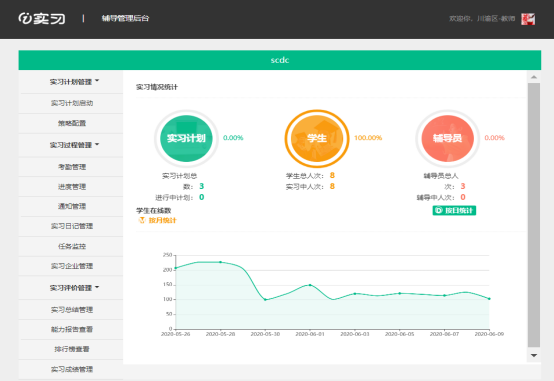The height and width of the screenshot is (381, 554).
Task: Open 实习成绩管理 in sidebar
Action: 71,369
